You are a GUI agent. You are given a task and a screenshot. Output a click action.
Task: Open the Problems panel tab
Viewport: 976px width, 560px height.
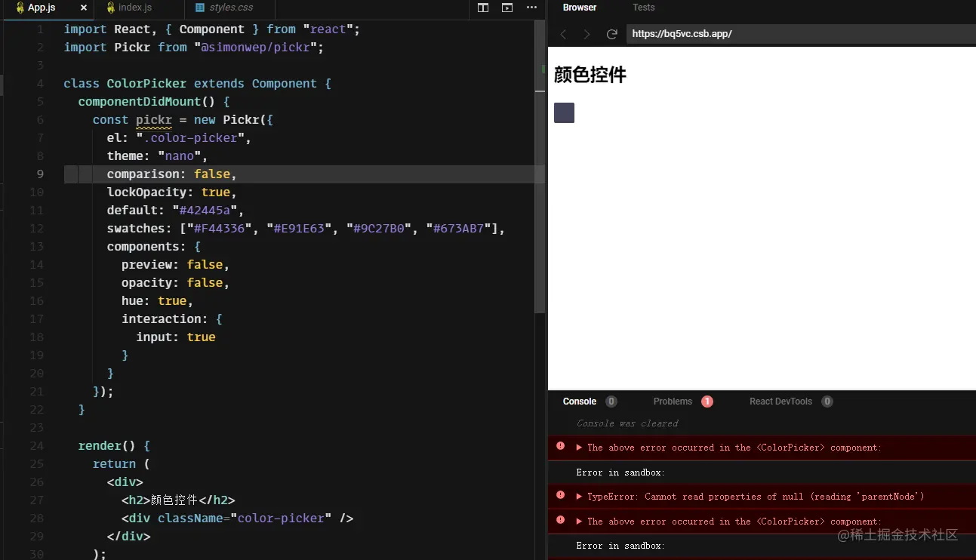pyautogui.click(x=673, y=402)
